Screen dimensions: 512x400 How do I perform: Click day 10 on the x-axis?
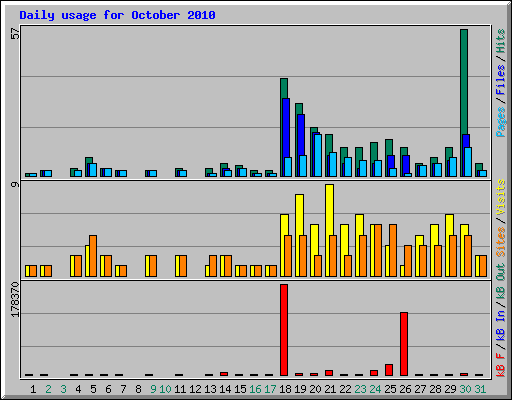pos(165,389)
